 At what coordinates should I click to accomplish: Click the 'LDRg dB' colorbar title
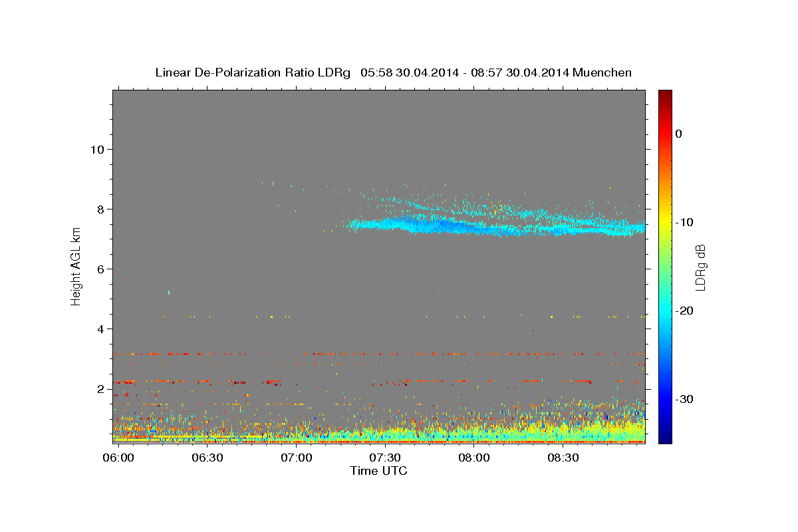coord(700,267)
